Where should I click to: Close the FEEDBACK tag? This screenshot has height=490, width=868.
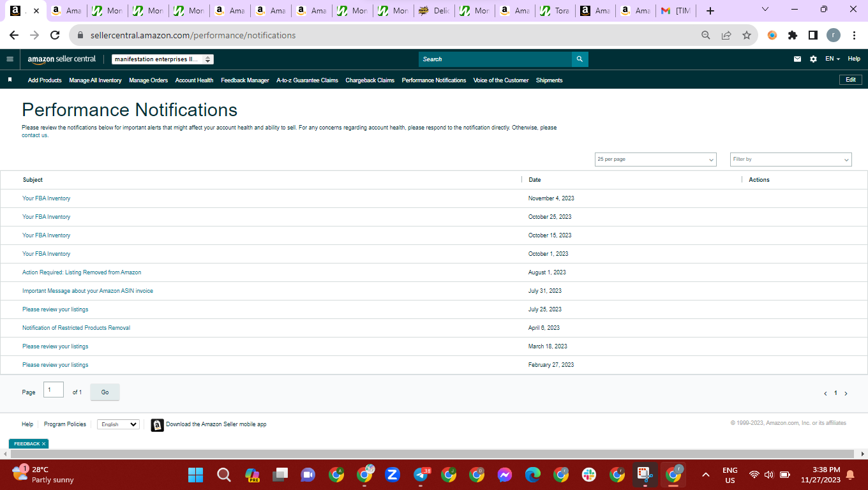(43, 444)
